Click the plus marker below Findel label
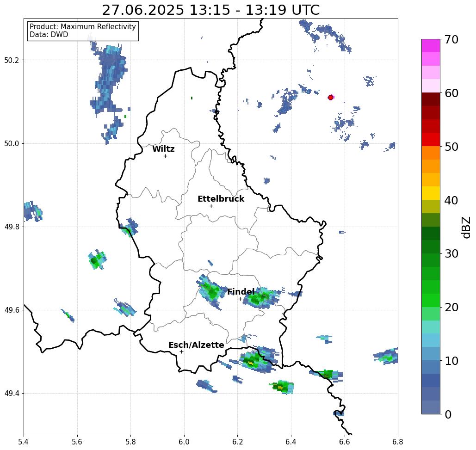Screen dimensions: 476x450 click(x=240, y=299)
